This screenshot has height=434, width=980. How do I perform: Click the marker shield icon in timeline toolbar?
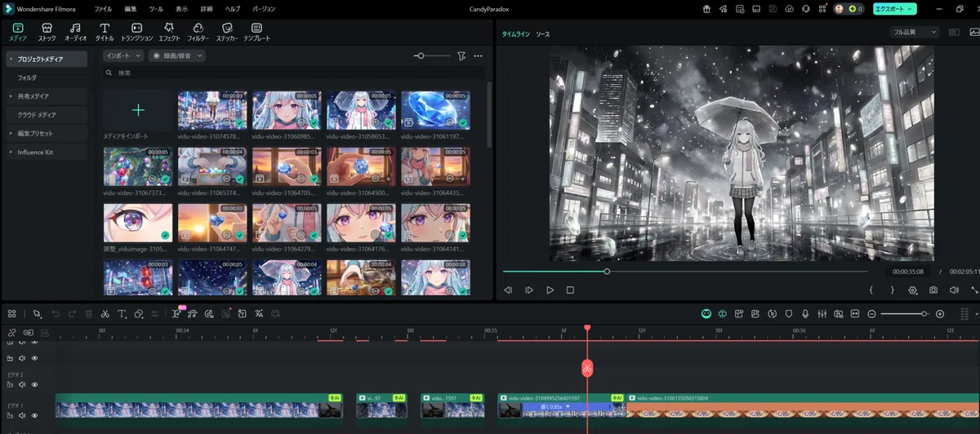click(x=789, y=313)
